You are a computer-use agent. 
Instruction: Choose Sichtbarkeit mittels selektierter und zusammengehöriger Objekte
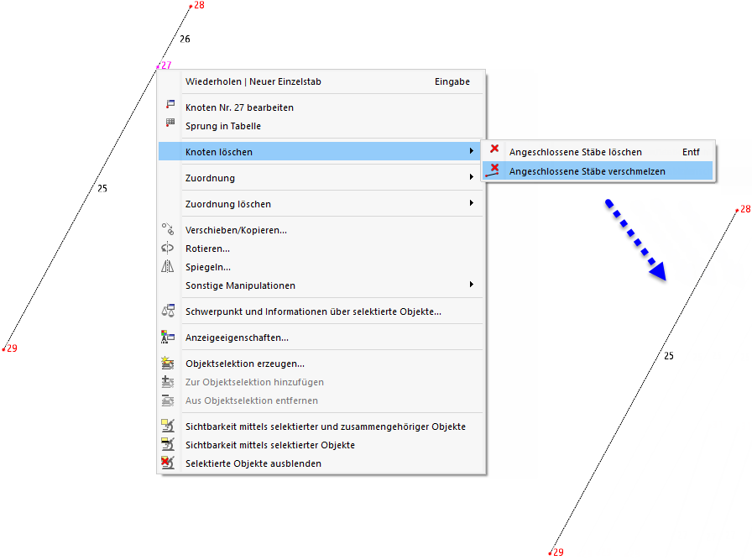[320, 427]
